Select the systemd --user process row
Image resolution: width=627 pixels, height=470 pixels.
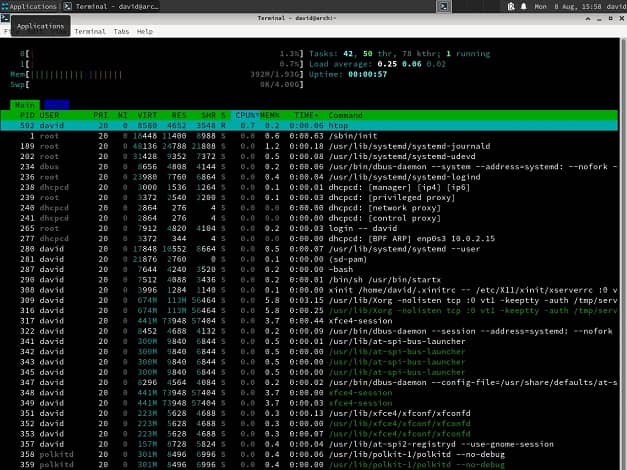pos(309,249)
